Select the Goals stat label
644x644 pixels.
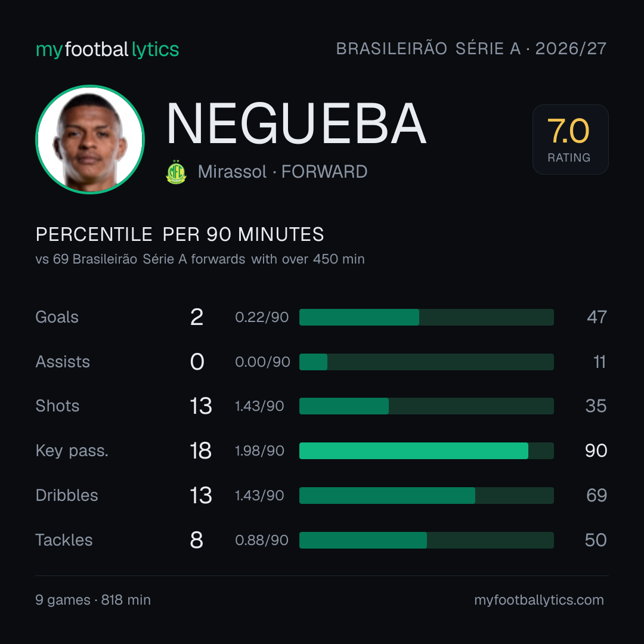click(57, 317)
